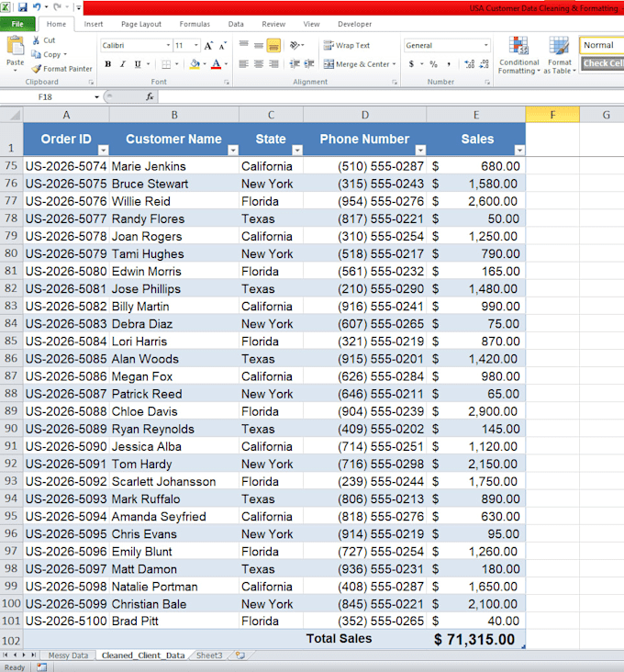Shrink font size with smaller A icon

[x=223, y=45]
